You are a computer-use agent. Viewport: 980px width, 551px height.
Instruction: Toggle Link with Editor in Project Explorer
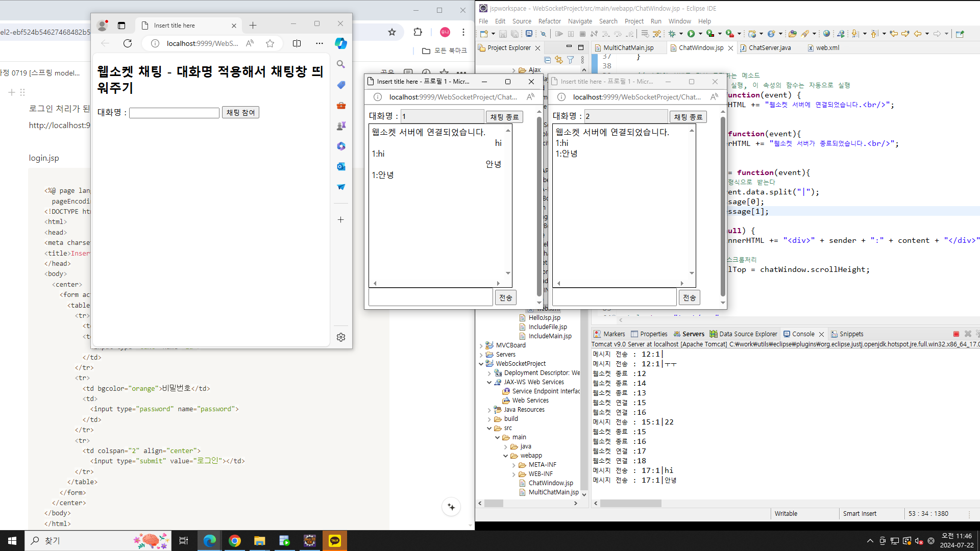[559, 60]
